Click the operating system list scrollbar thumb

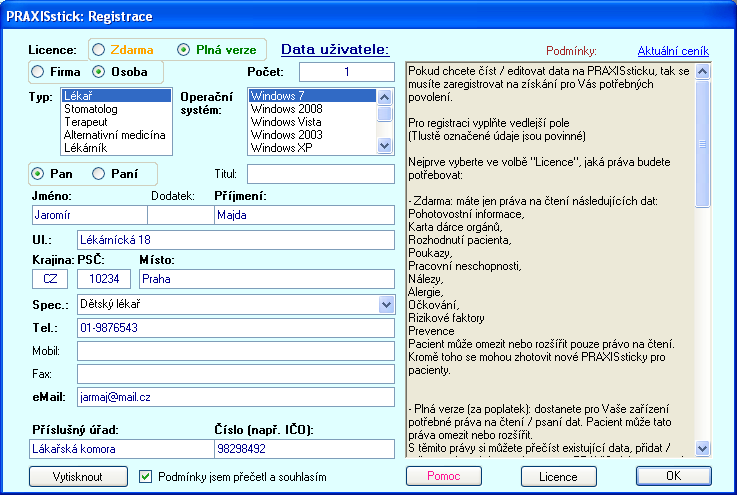pos(384,114)
